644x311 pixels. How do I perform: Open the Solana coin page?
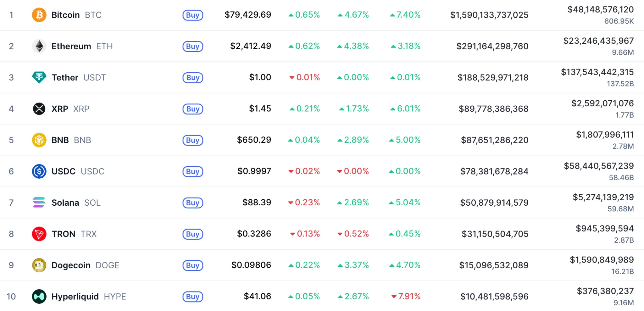point(65,202)
